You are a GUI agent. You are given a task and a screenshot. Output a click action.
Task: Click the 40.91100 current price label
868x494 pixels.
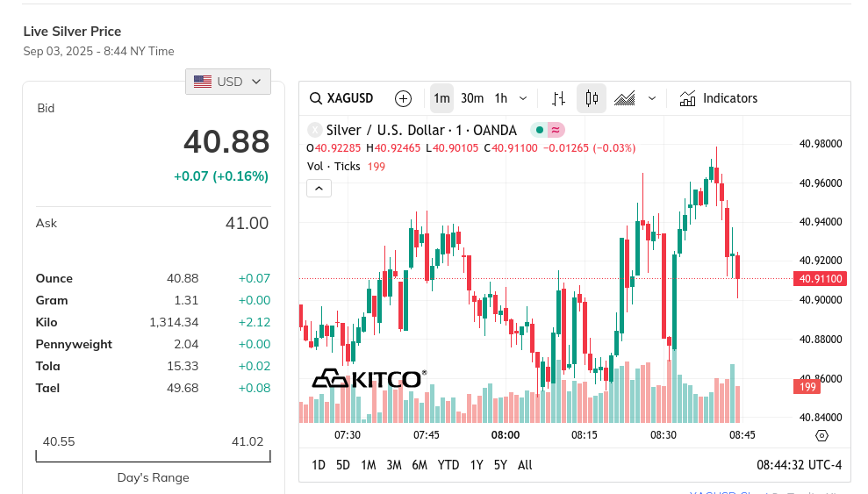(821, 279)
